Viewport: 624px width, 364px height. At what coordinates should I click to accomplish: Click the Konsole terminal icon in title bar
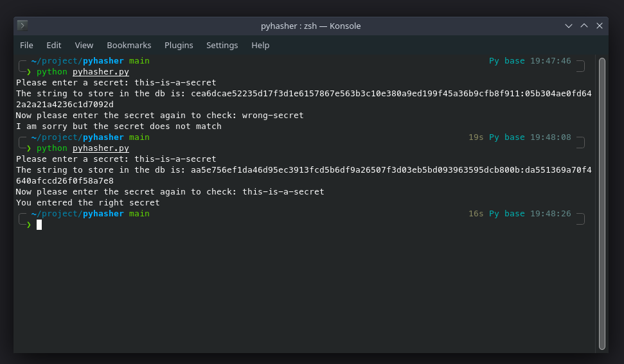tap(22, 26)
